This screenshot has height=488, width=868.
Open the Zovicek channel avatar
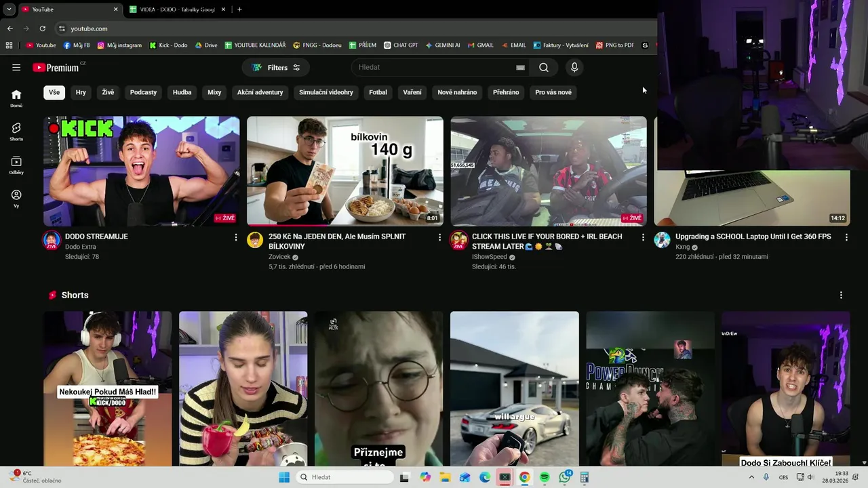pyautogui.click(x=255, y=240)
